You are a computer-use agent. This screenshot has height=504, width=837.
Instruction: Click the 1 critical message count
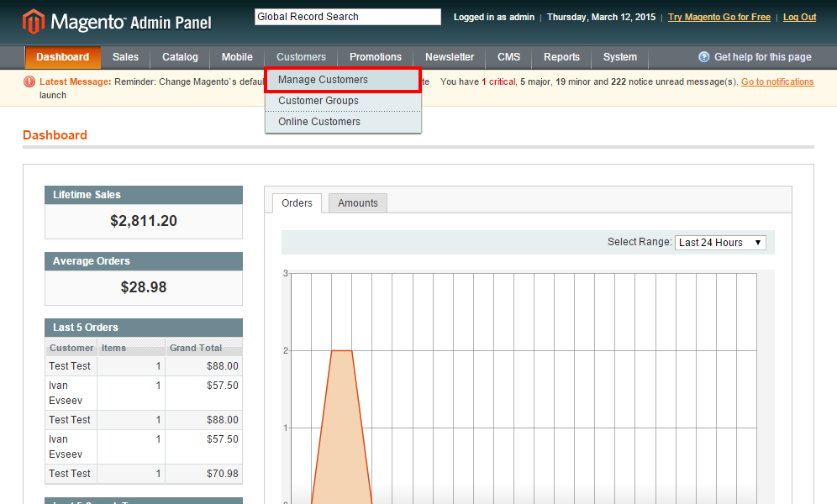(x=498, y=81)
